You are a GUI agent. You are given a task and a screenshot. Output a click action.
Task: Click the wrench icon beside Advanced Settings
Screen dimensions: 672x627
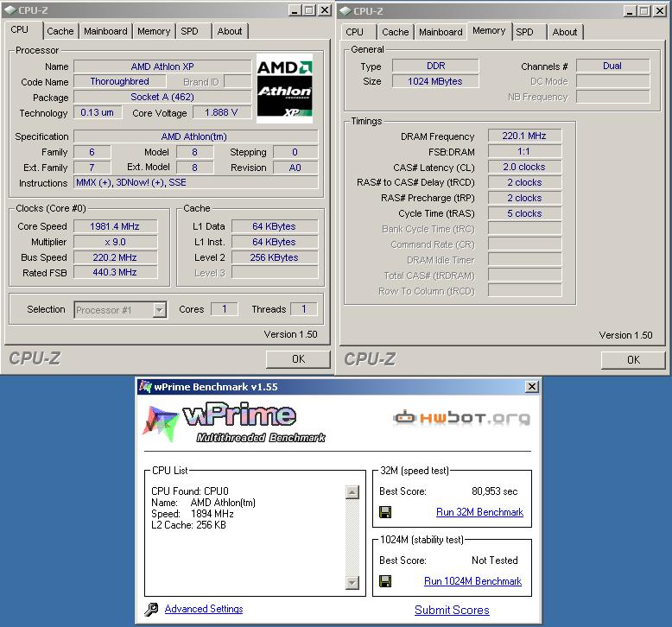coord(151,609)
